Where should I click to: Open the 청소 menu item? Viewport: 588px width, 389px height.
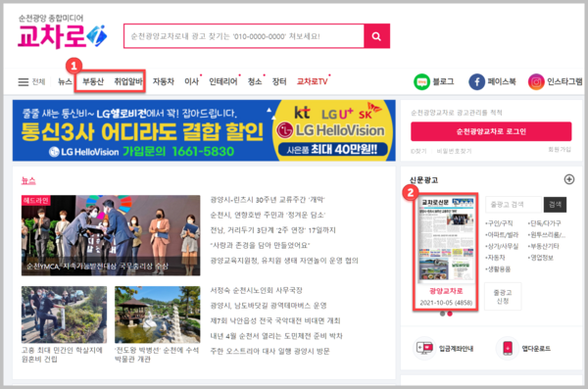click(x=255, y=81)
